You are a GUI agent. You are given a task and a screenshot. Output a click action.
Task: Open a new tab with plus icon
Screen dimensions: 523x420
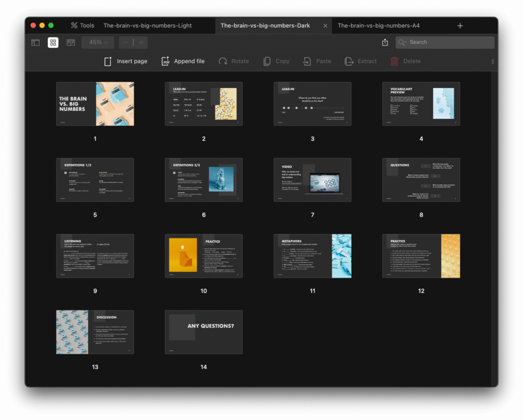[x=460, y=26]
